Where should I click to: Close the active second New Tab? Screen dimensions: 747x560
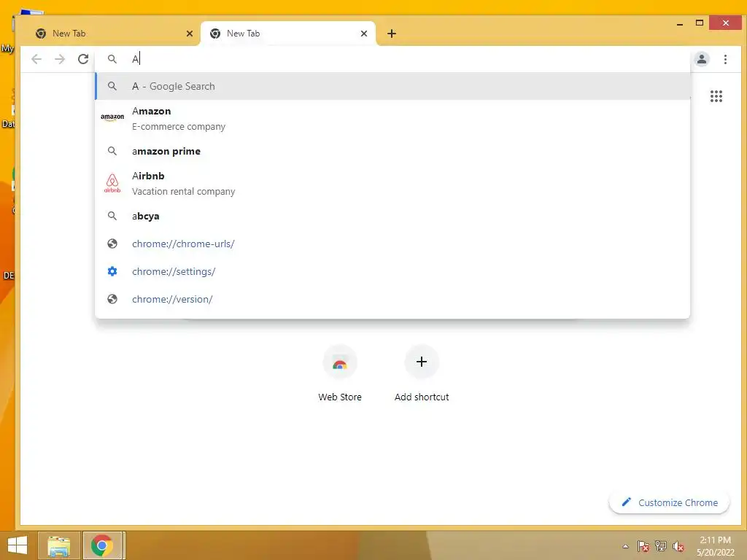(364, 34)
